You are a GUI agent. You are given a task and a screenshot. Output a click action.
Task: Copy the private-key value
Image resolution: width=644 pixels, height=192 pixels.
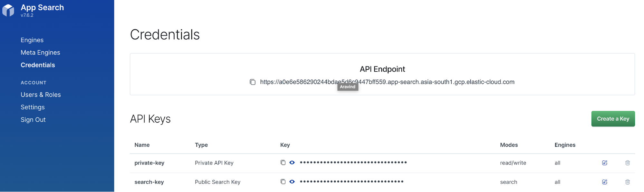(283, 163)
